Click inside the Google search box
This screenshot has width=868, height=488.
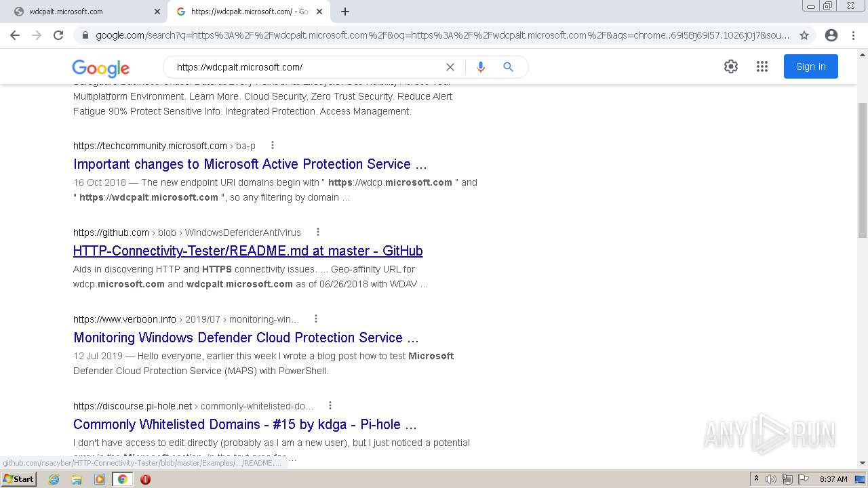point(305,67)
